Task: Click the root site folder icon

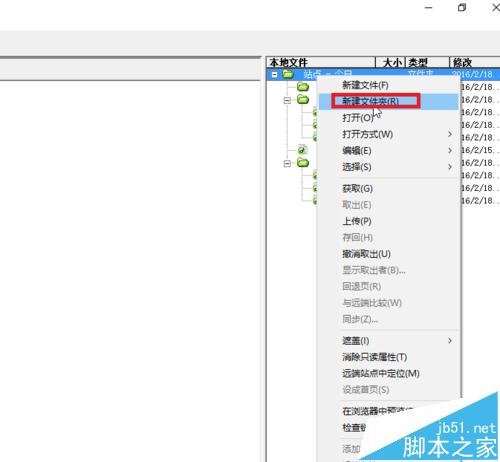Action: (288, 74)
